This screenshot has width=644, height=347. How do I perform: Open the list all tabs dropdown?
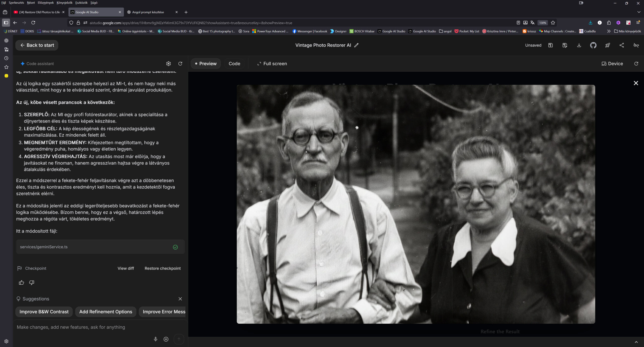coord(639,12)
